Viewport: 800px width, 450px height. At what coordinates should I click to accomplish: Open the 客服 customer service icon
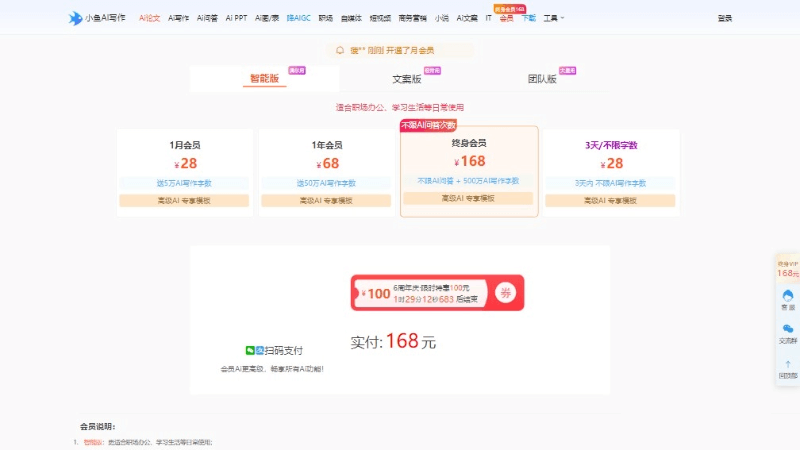pos(788,297)
